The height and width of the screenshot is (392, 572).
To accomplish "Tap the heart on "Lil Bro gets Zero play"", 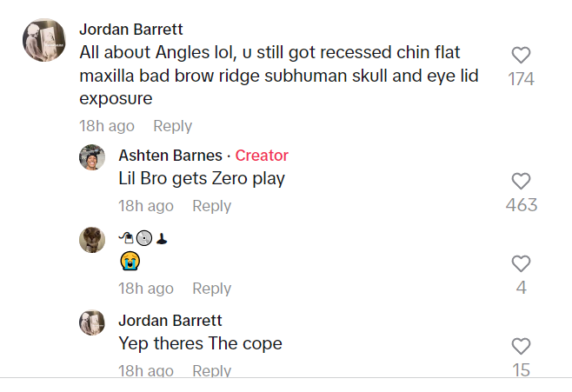I will 521,182.
